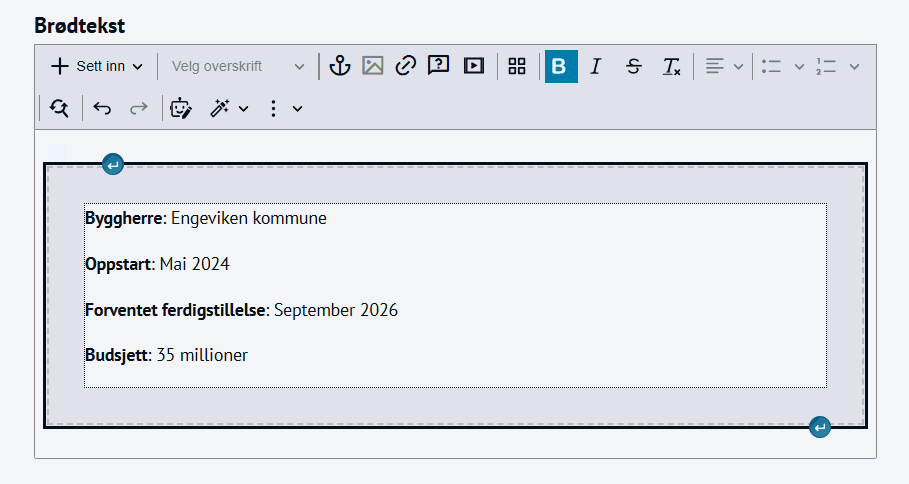Expand the Velg overskrift dropdown

tap(238, 67)
